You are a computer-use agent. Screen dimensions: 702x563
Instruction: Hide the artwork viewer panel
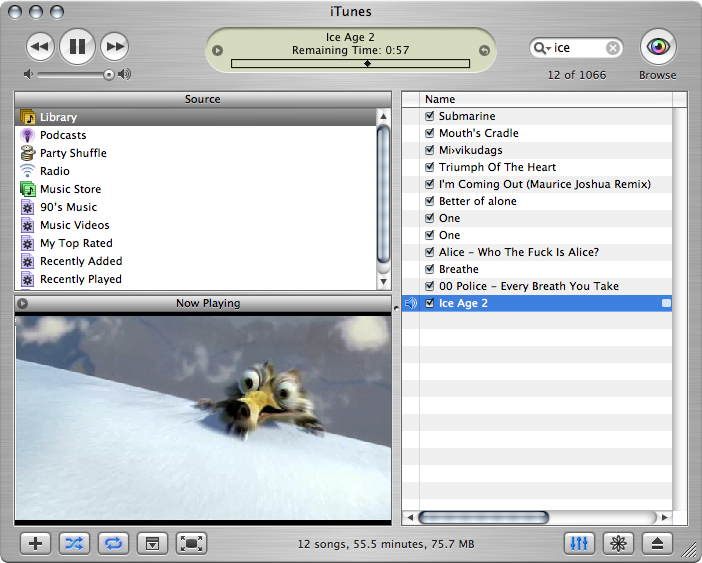pos(152,543)
